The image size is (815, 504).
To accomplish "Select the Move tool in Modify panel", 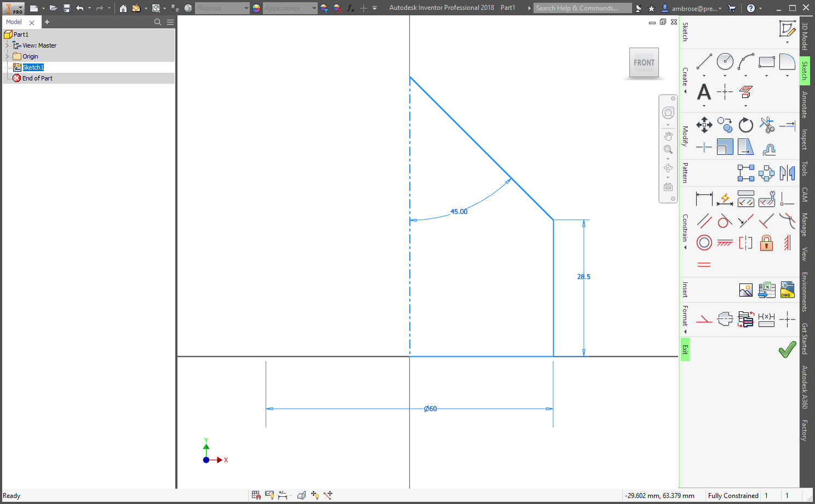I will pos(704,125).
